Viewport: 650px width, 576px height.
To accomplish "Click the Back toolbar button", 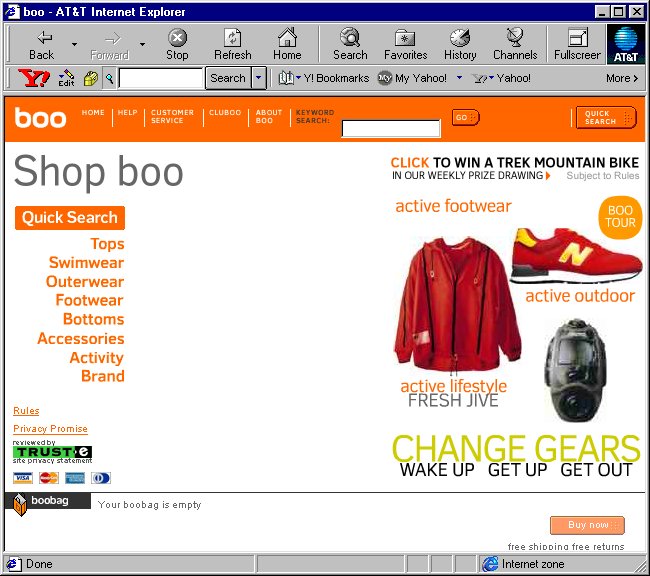I will point(41,44).
